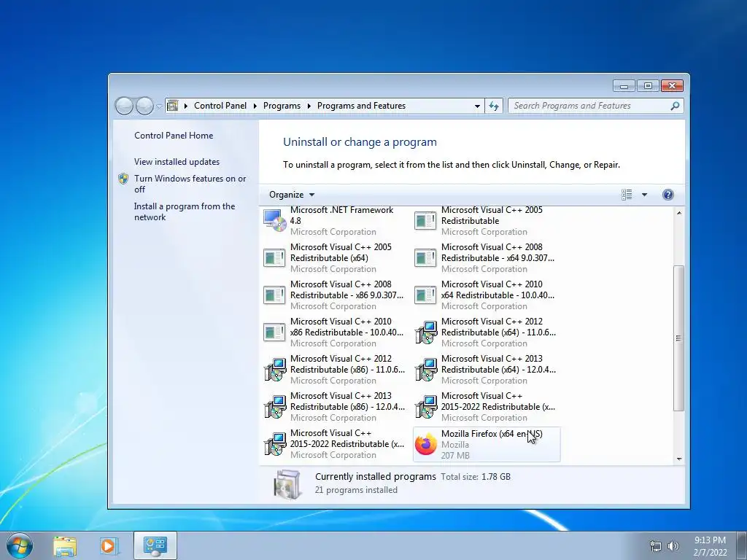Click Visual C++ 2008 x64 9.0.307 icon

point(425,257)
